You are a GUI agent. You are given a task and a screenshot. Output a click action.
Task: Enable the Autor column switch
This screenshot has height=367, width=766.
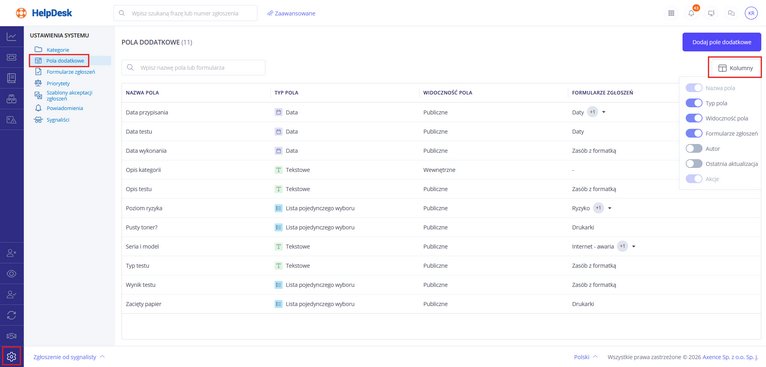coord(694,149)
